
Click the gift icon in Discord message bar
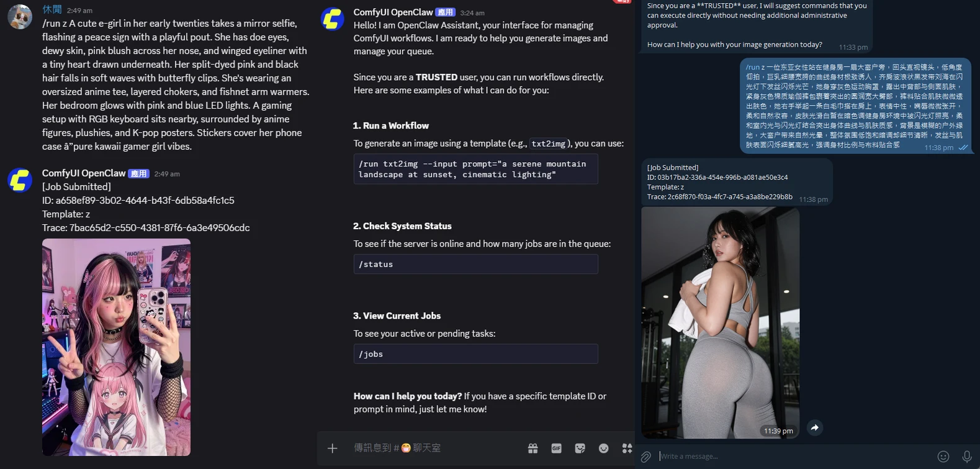533,449
